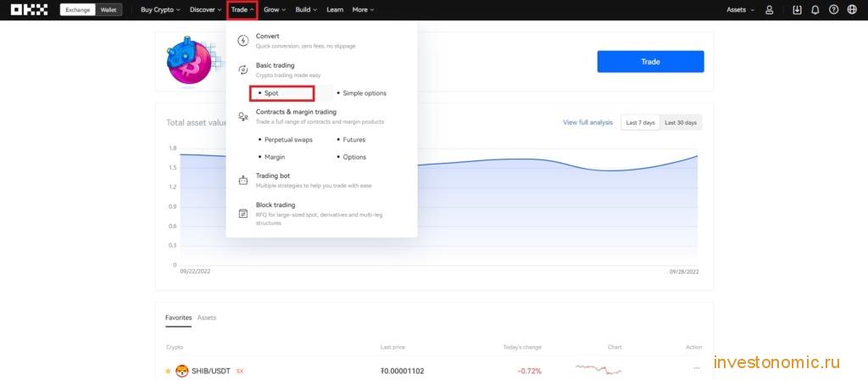The height and width of the screenshot is (380, 868).
Task: Select the Last 7 days range
Action: pyautogui.click(x=640, y=122)
